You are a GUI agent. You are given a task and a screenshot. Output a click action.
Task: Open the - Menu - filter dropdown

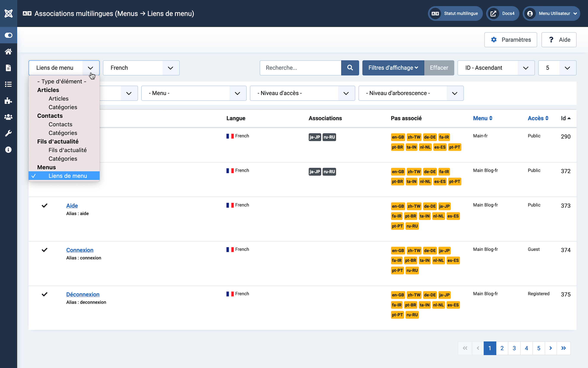coord(194,93)
